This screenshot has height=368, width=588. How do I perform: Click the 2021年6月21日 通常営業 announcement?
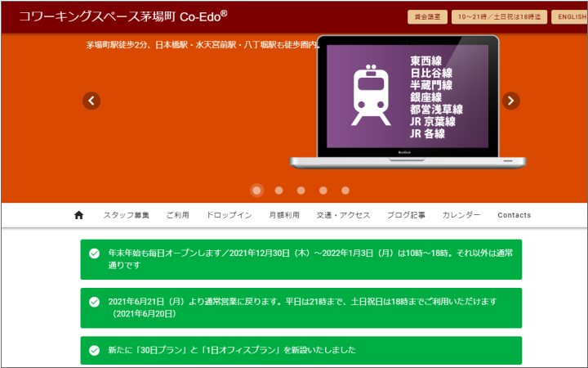(x=301, y=308)
